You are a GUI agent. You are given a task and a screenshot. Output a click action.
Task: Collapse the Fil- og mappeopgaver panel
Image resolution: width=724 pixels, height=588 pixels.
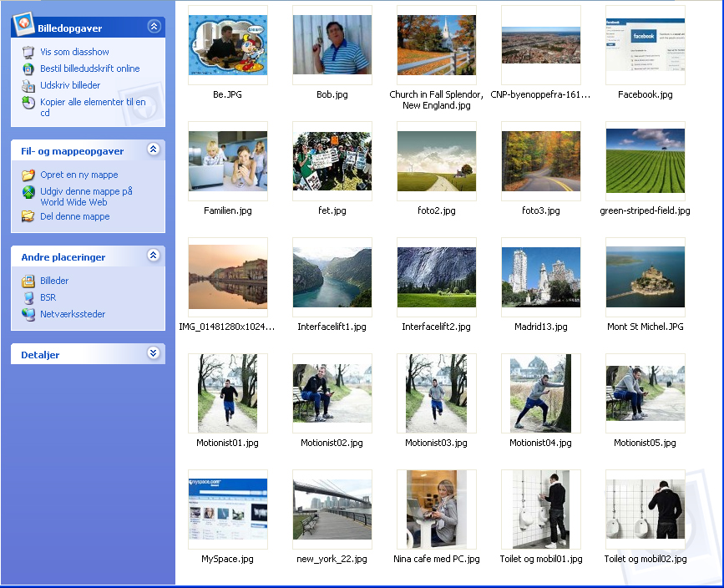153,150
